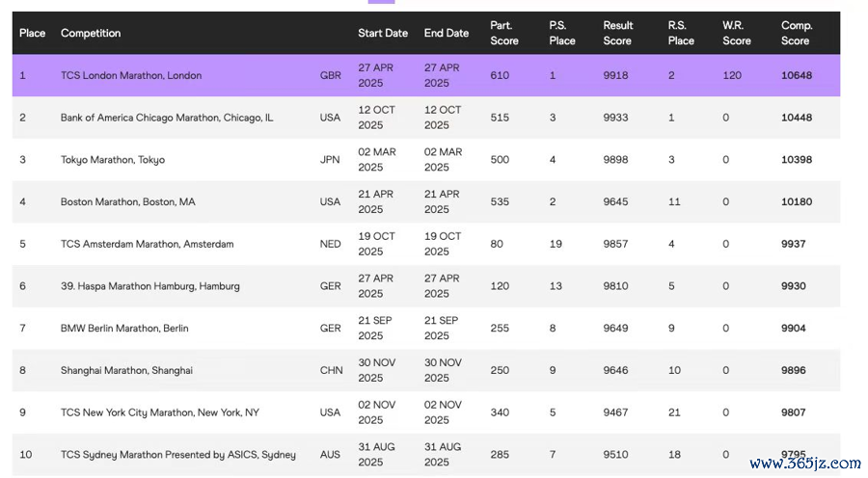This screenshot has height=478, width=868.
Task: Open Boston Marathon, Boston, MA entry
Action: click(127, 202)
